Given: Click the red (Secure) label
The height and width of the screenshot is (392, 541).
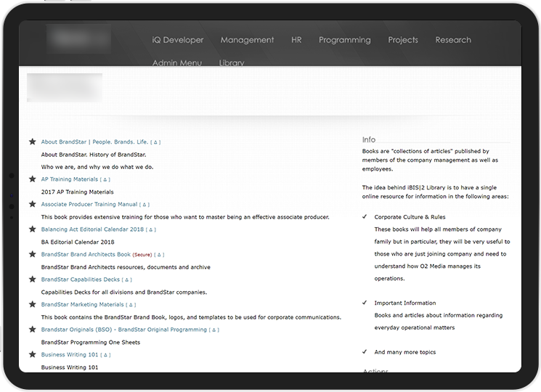Looking at the screenshot, I should (142, 255).
